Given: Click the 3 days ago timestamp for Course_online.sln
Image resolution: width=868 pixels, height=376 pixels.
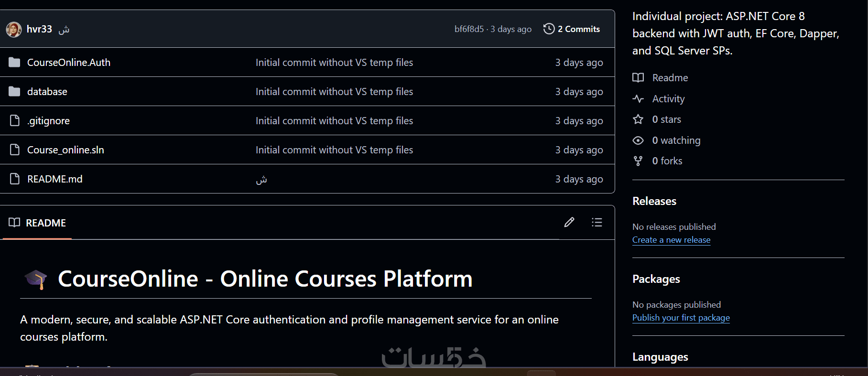Looking at the screenshot, I should click(x=579, y=150).
